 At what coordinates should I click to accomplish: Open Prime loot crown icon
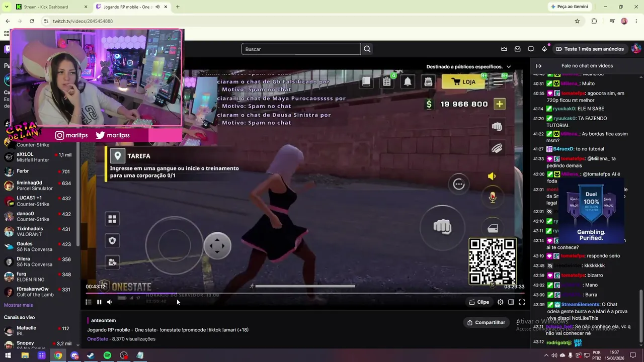pos(504,49)
